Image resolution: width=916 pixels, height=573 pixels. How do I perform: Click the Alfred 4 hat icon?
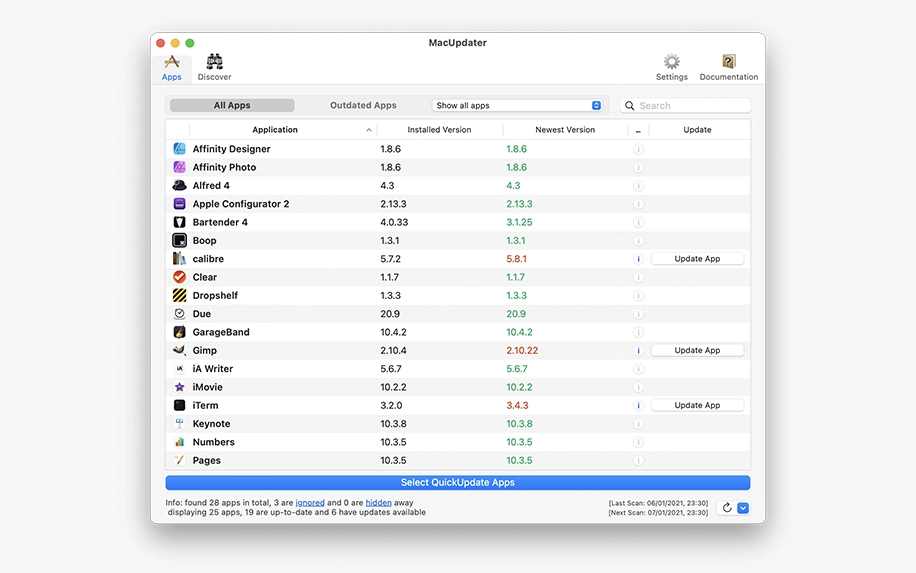point(179,185)
